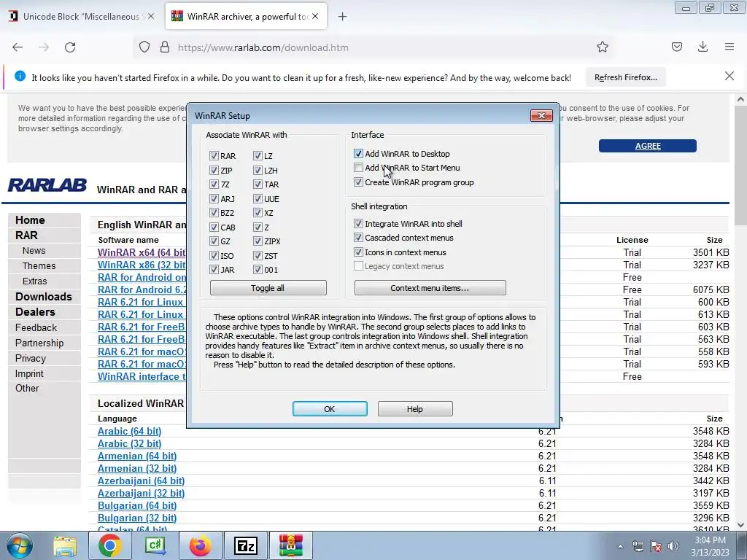
Task: Open 7-Zip from the taskbar
Action: click(x=246, y=545)
